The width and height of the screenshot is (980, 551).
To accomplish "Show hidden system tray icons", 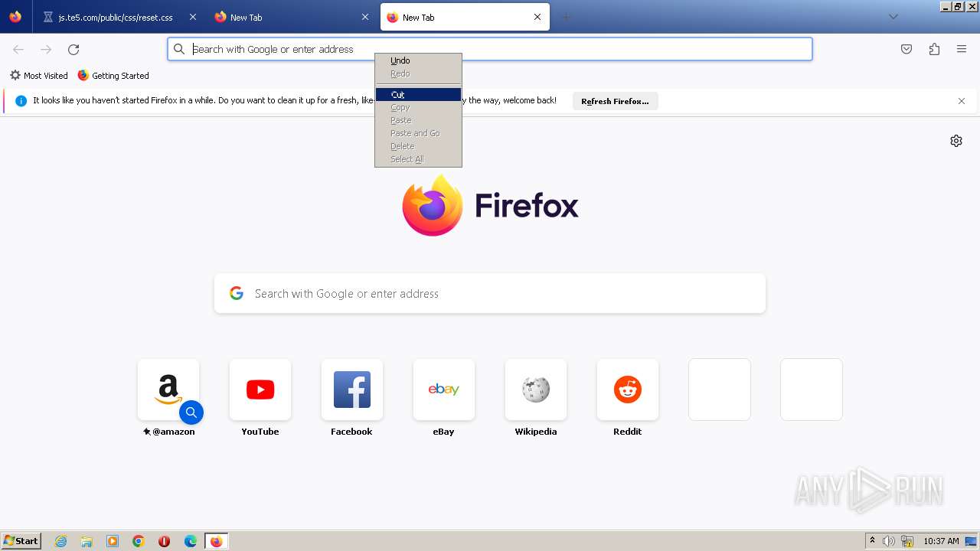I will tap(872, 541).
